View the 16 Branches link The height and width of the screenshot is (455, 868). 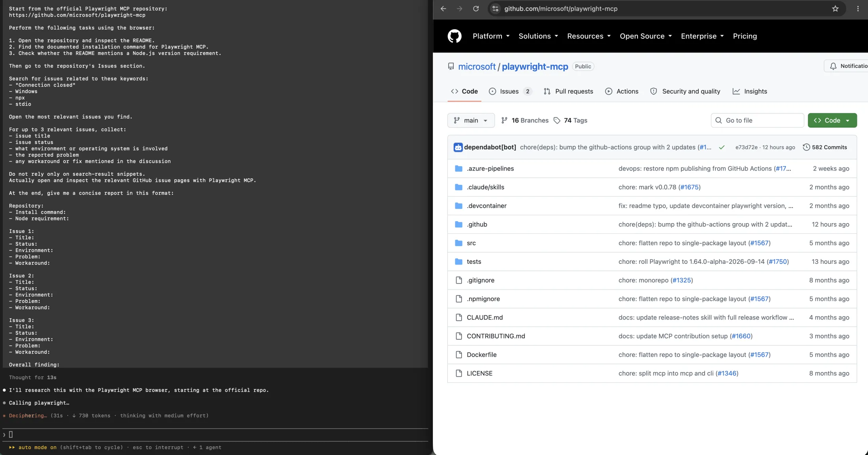point(525,120)
